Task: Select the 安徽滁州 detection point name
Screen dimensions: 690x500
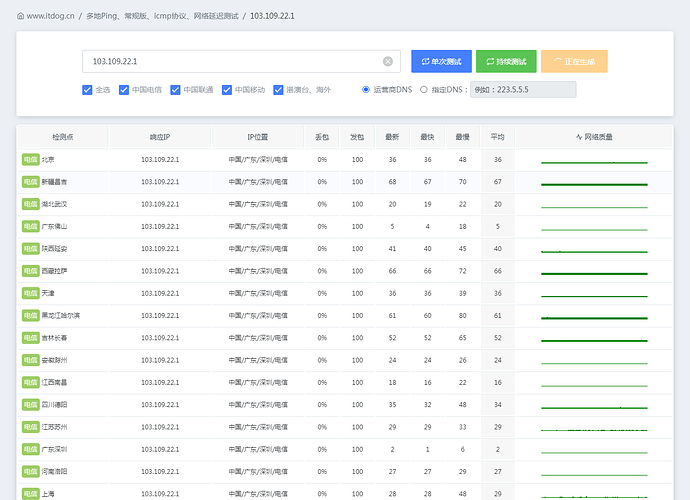Action: click(x=55, y=360)
